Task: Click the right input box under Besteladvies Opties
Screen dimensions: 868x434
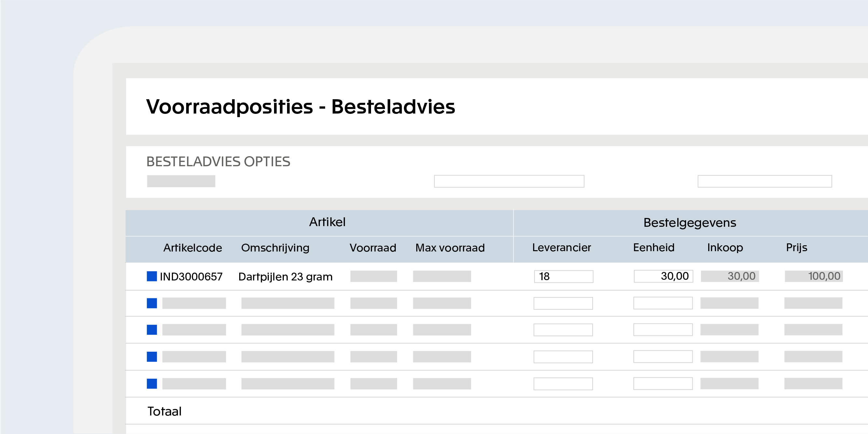Action: pos(765,181)
